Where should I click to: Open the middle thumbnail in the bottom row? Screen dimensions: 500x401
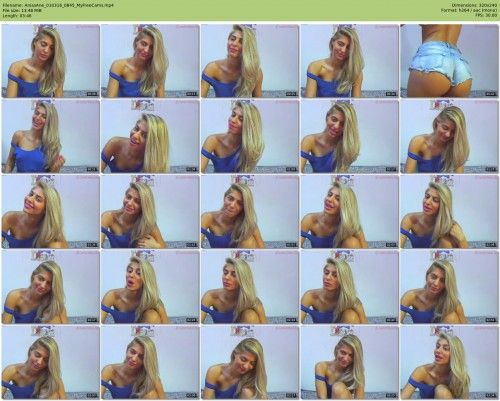coord(250,362)
